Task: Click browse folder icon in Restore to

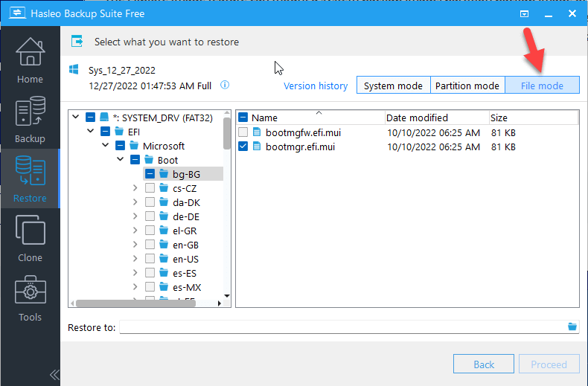Action: [x=572, y=327]
